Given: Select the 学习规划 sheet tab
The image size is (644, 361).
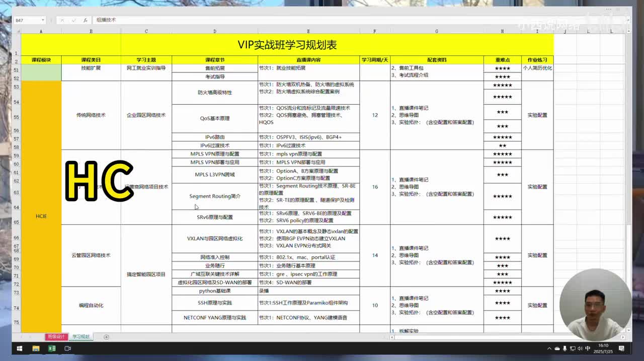Looking at the screenshot, I should (80, 337).
